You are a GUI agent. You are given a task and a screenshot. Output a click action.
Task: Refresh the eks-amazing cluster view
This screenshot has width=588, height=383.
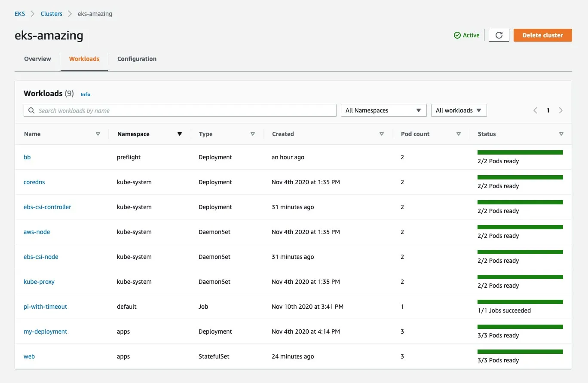[x=499, y=35]
